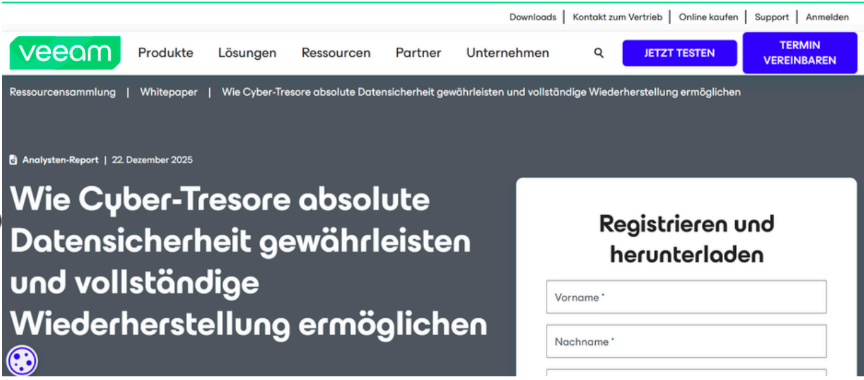The image size is (864, 380).
Task: Open the Ressourcen menu
Action: (x=336, y=53)
